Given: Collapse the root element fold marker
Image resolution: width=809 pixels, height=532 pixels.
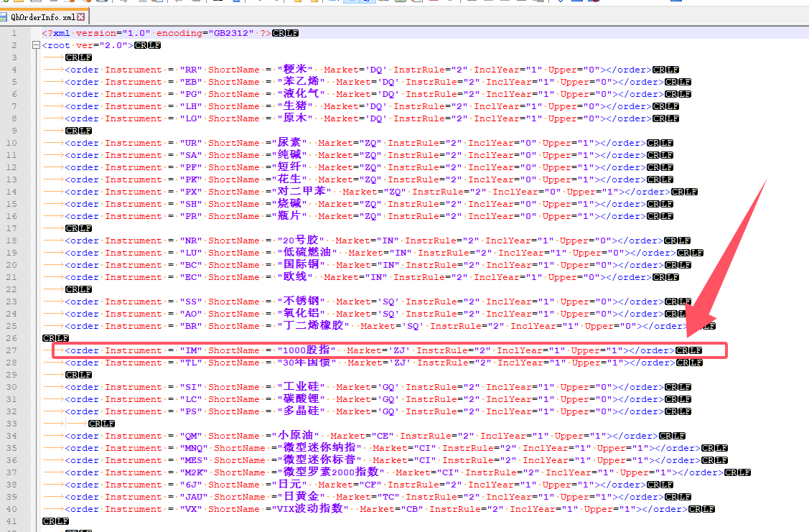Looking at the screenshot, I should (x=36, y=46).
